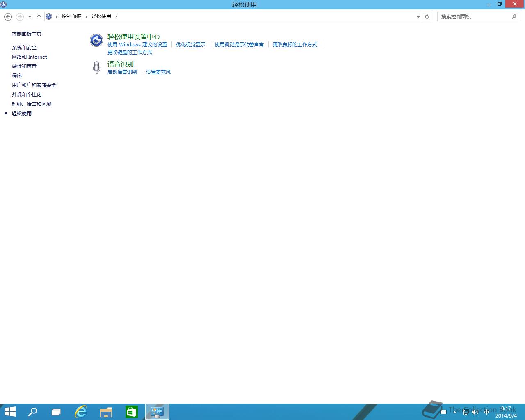
Task: Click the Control Panel icon in the address bar
Action: coord(49,16)
